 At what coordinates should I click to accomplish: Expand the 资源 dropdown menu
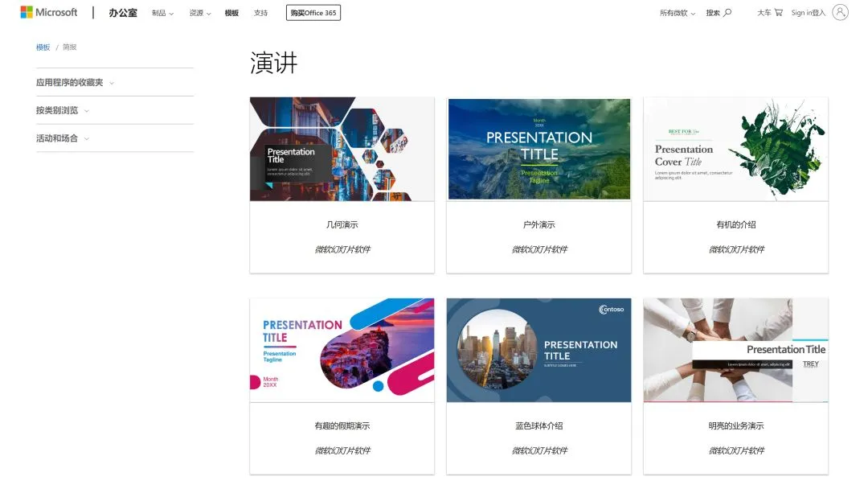tap(200, 13)
